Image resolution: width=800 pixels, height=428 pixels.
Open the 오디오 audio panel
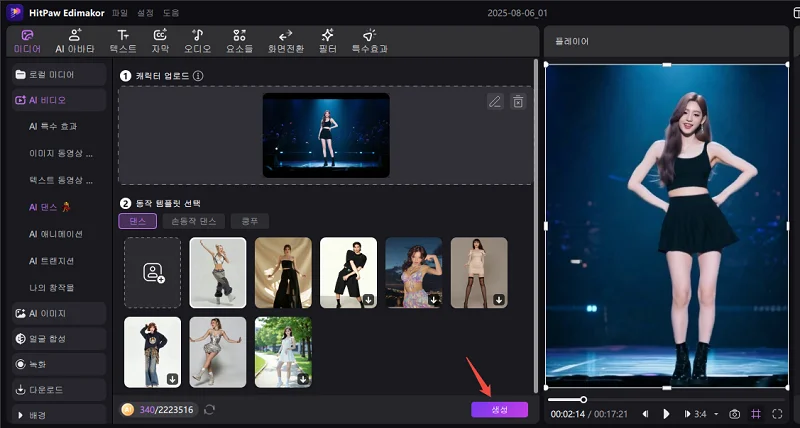tap(197, 40)
